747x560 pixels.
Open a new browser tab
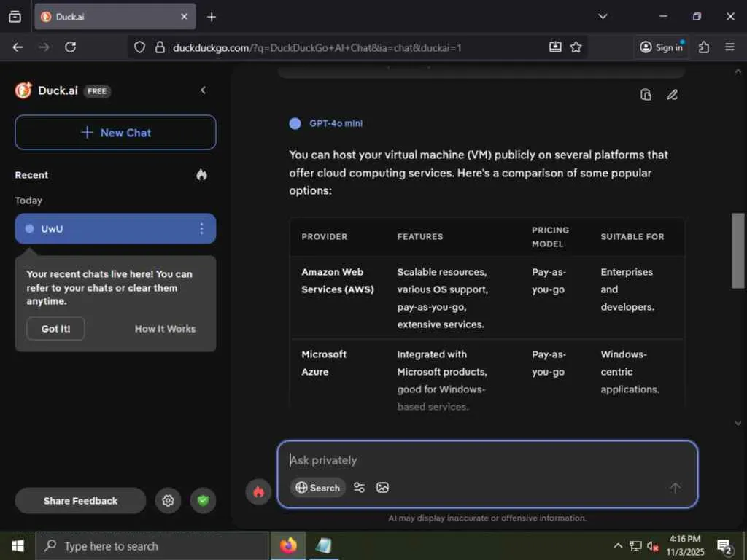212,17
